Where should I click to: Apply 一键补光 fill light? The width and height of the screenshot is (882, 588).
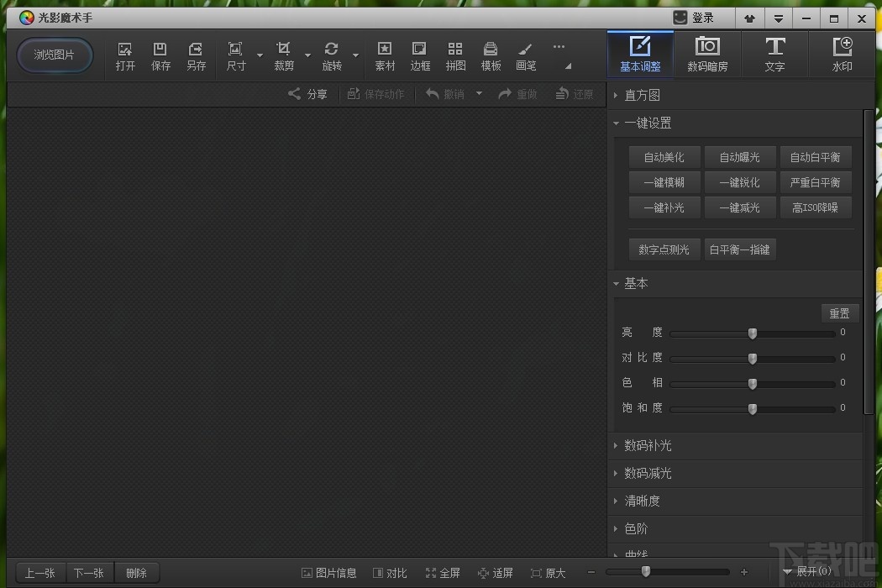click(664, 207)
